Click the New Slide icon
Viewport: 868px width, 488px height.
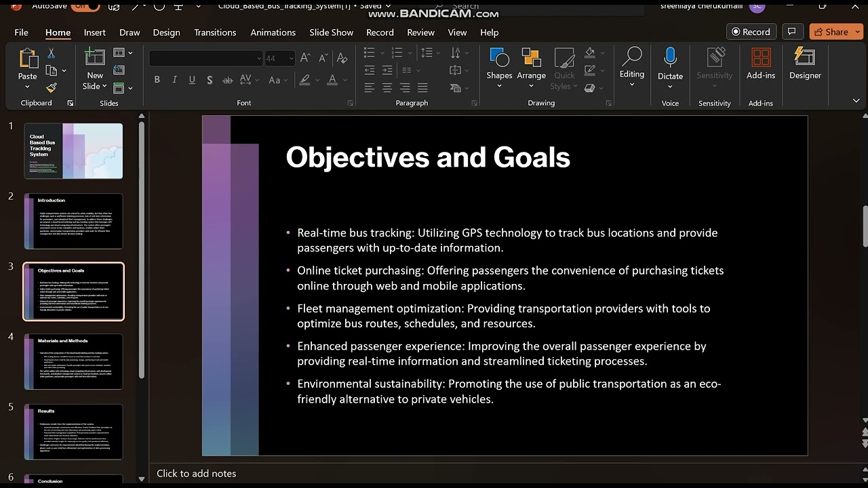[x=95, y=58]
